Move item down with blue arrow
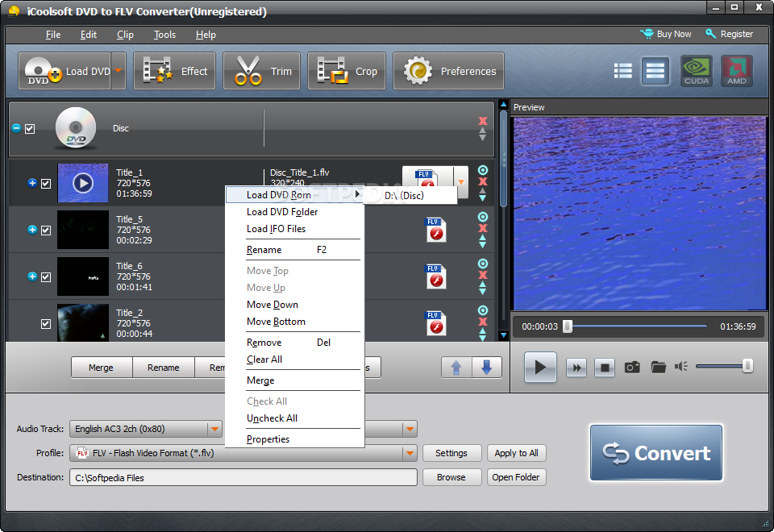 [487, 368]
